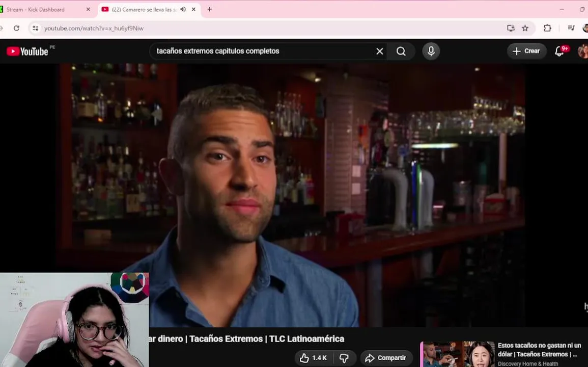Open the Chrome profile avatar
The image size is (588, 367).
coord(585,28)
